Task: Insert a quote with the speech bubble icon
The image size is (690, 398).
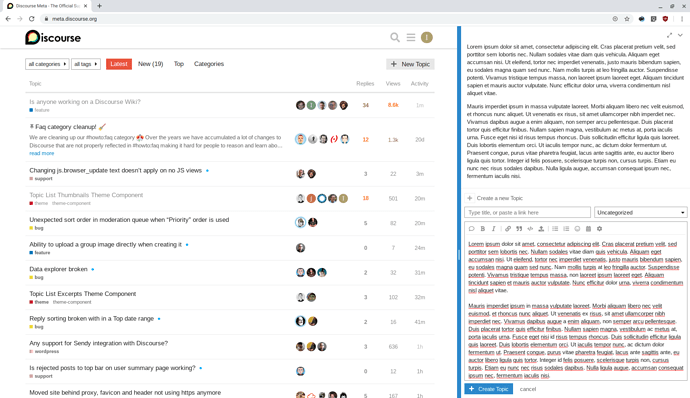Action: click(471, 228)
